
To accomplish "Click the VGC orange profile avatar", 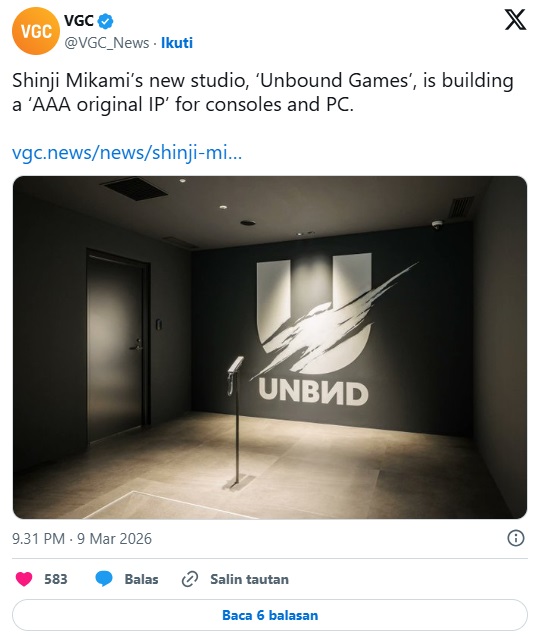I will pyautogui.click(x=36, y=31).
